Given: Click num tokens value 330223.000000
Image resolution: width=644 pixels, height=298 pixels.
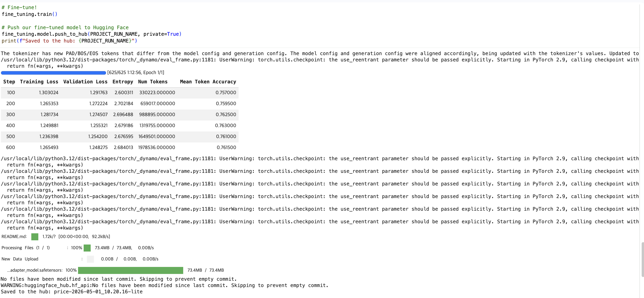Looking at the screenshot, I should 157,92.
